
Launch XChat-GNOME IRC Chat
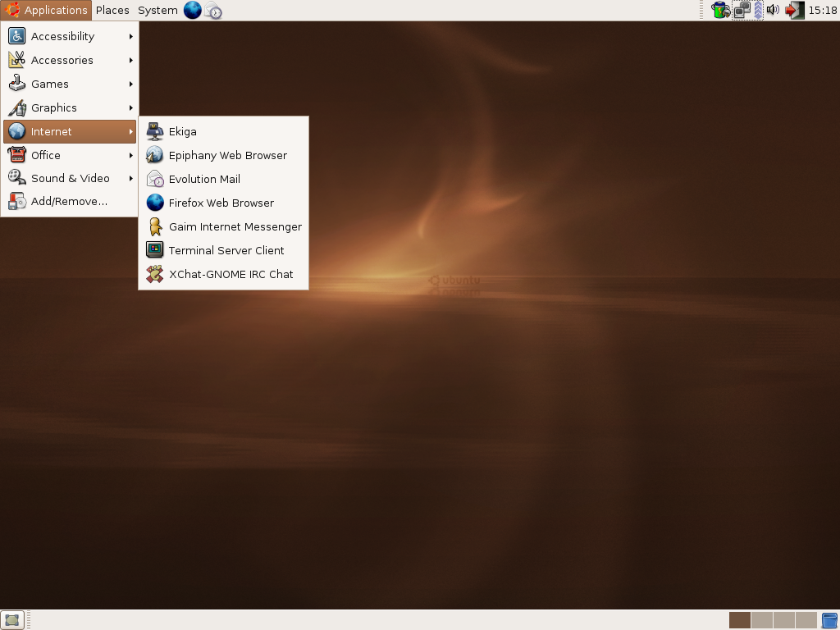click(223, 274)
